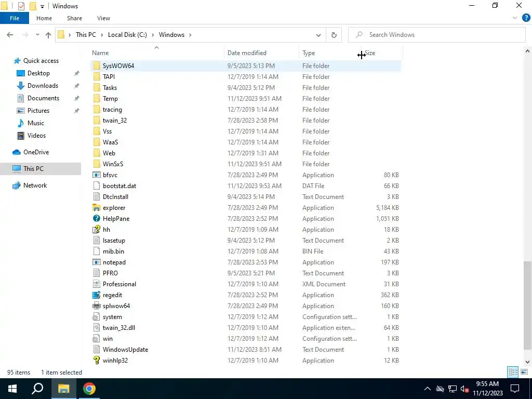Image resolution: width=532 pixels, height=399 pixels.
Task: Open Videos in the navigation pane
Action: coord(36,136)
